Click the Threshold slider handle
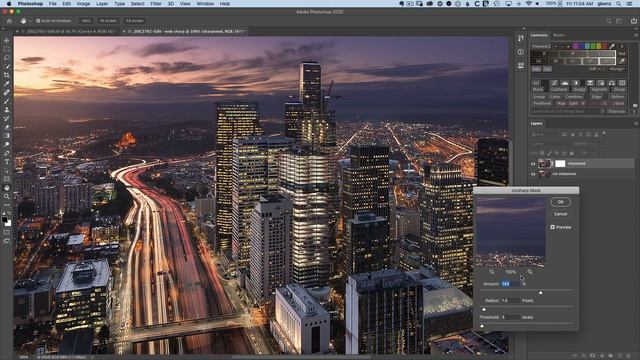Viewport: 640px width, 360px height. pyautogui.click(x=482, y=326)
